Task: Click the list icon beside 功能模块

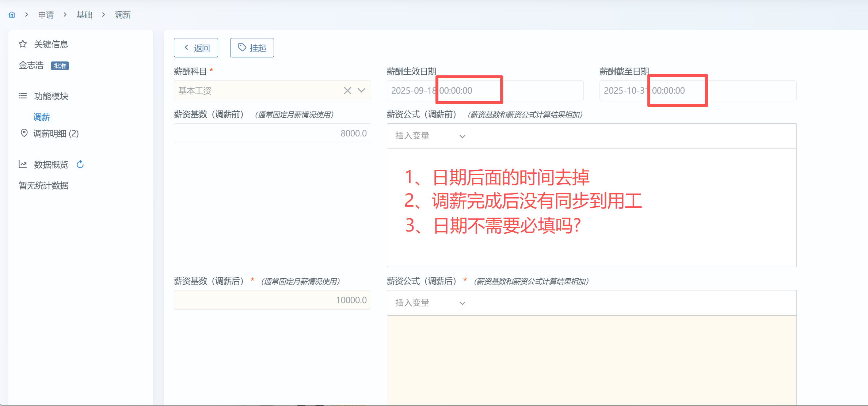Action: (x=23, y=96)
